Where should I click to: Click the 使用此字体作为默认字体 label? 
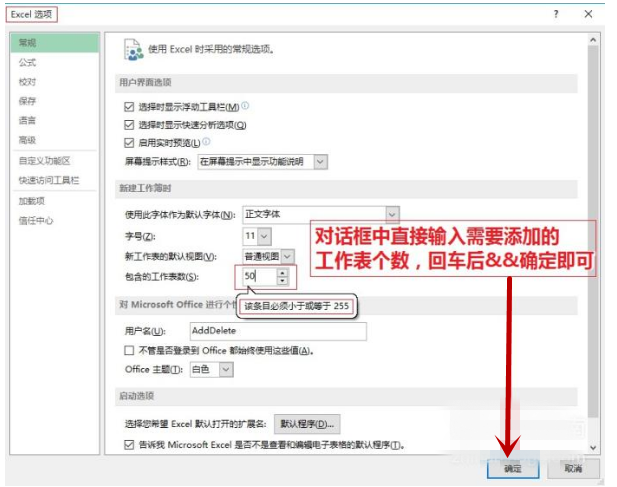pyautogui.click(x=180, y=215)
